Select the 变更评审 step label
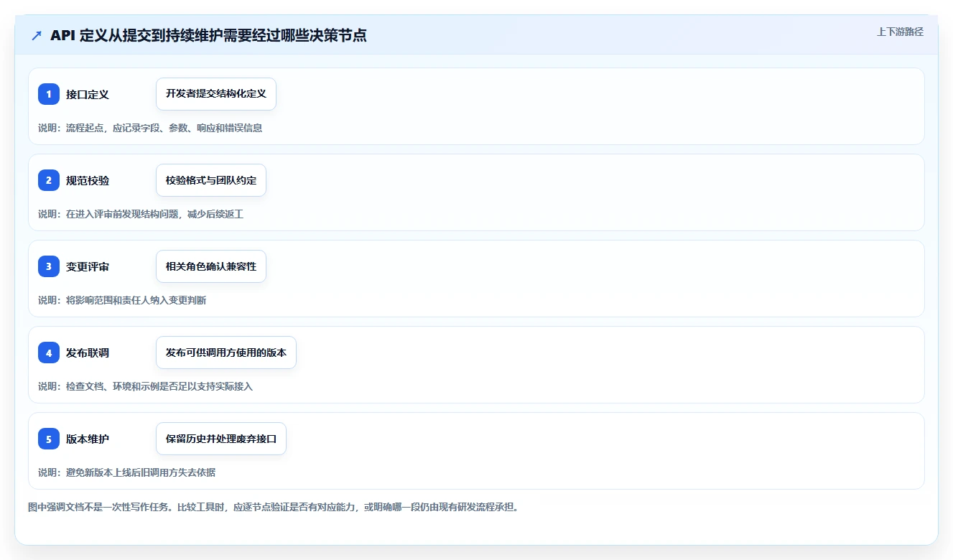The height and width of the screenshot is (560, 953). (88, 266)
